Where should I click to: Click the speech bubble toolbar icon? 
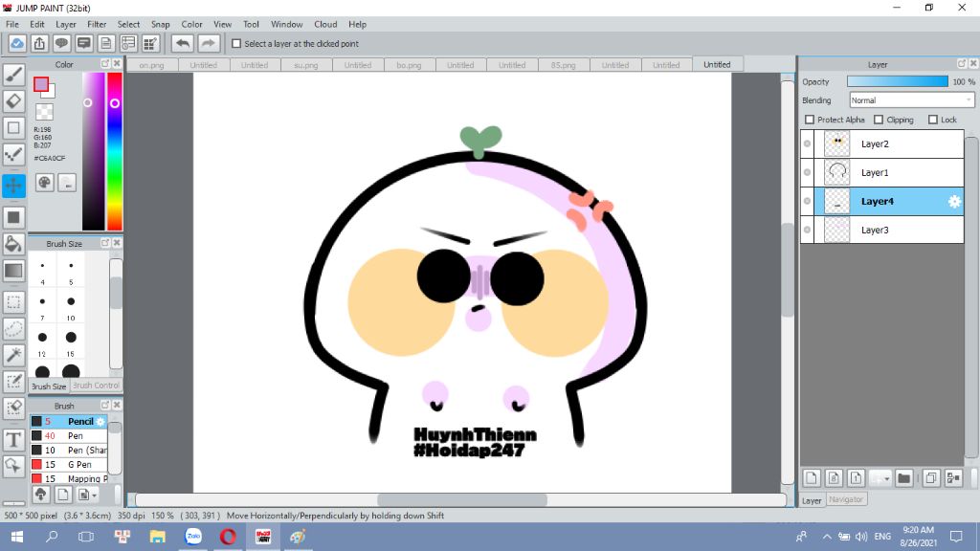click(61, 43)
